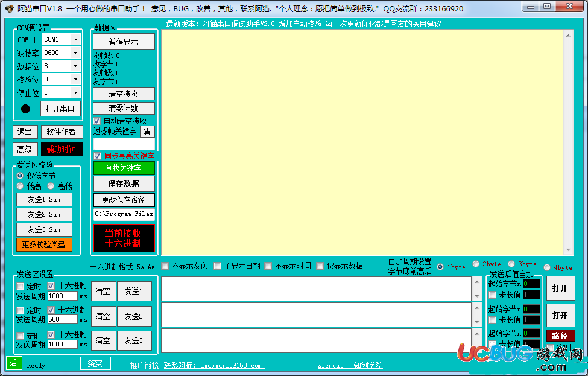Click 发送3 Sum button

tap(44, 229)
